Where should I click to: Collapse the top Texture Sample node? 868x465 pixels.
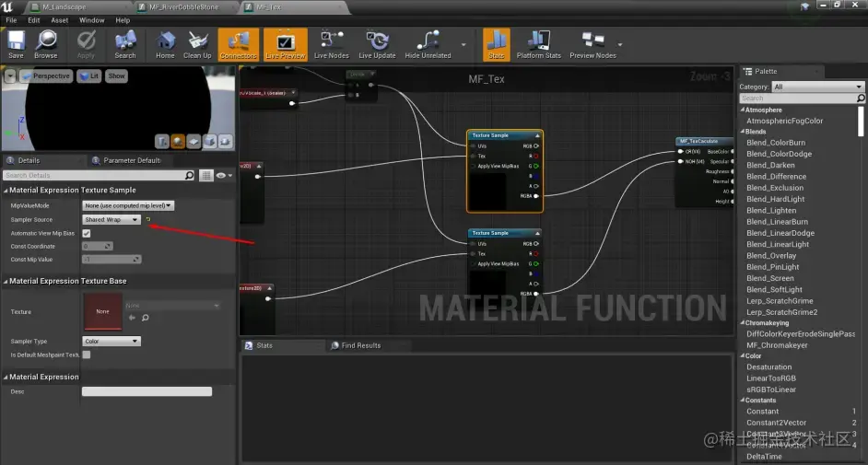537,135
